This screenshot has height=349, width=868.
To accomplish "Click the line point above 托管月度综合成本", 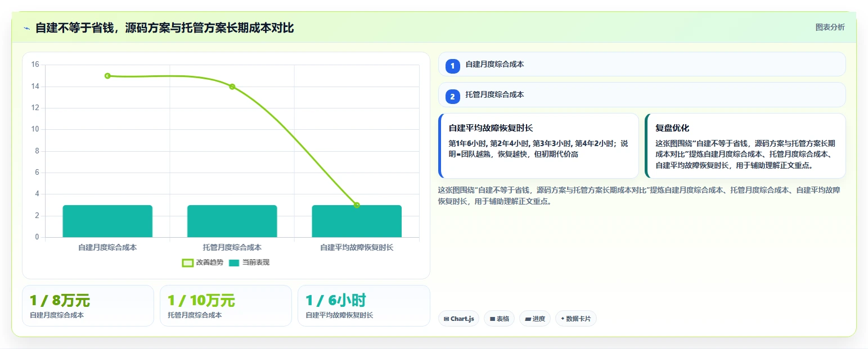I will [232, 87].
